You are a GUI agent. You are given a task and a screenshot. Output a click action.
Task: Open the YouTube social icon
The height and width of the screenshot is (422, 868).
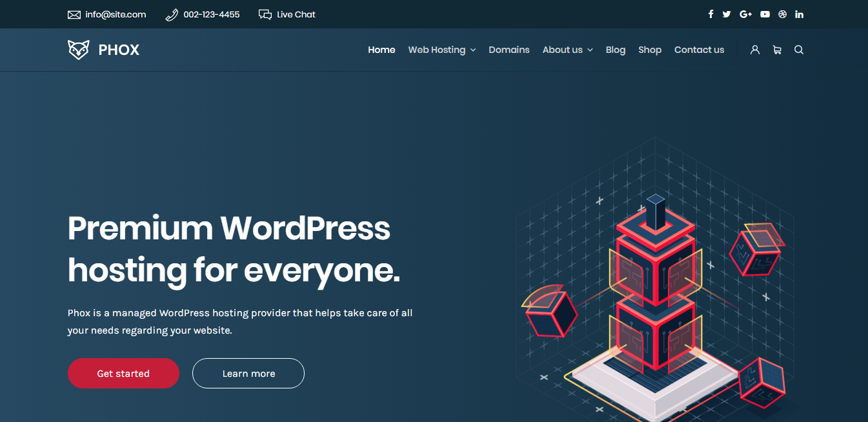click(x=765, y=14)
